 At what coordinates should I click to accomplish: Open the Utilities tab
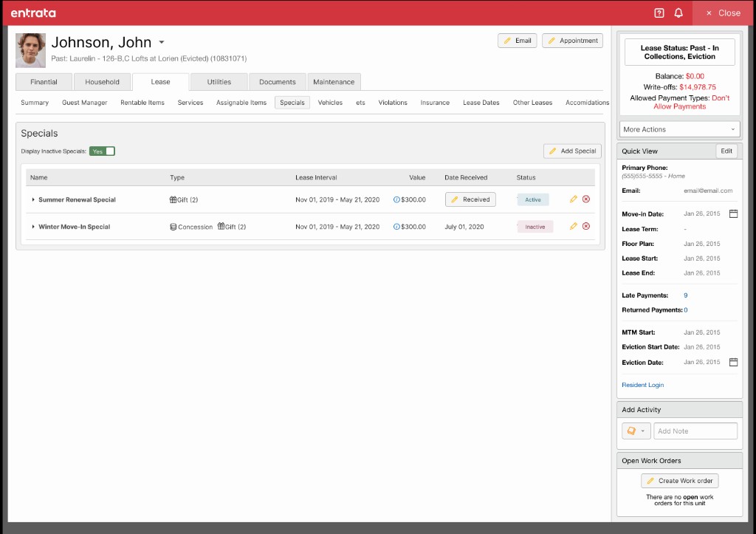(219, 82)
